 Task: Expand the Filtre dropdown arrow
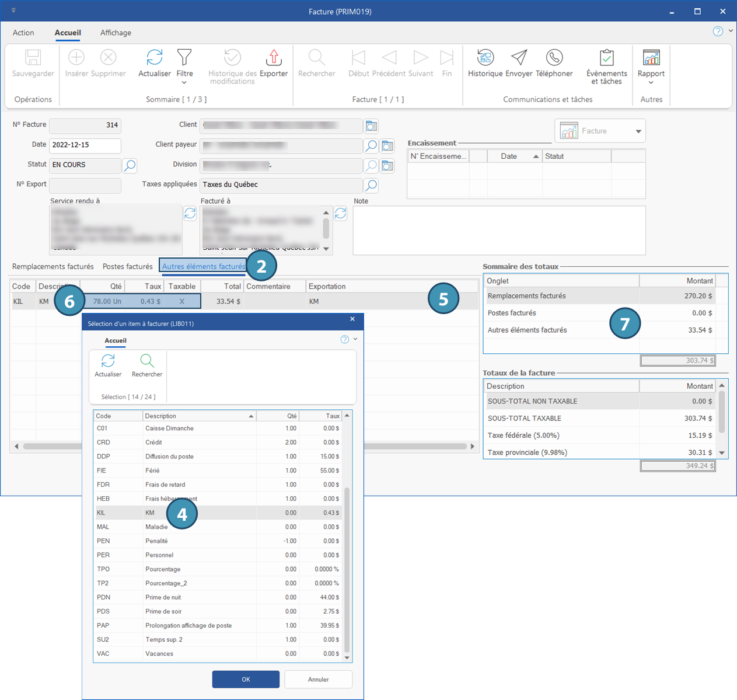click(x=184, y=82)
